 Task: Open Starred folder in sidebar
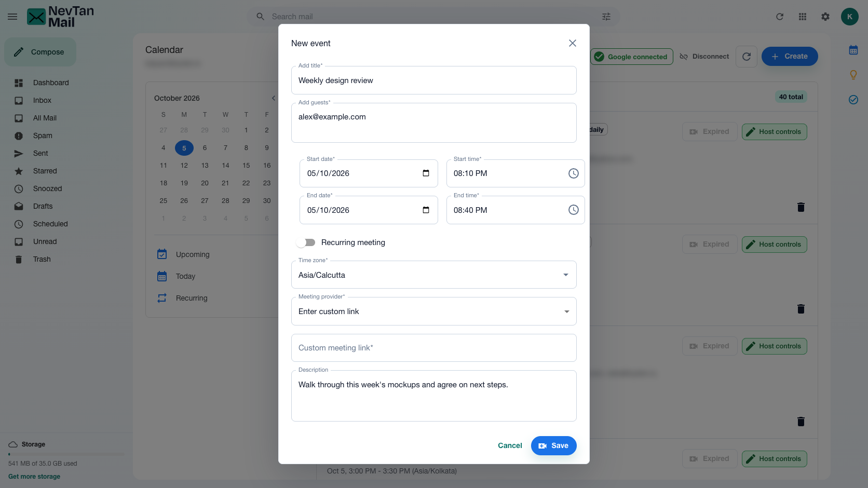(x=45, y=171)
